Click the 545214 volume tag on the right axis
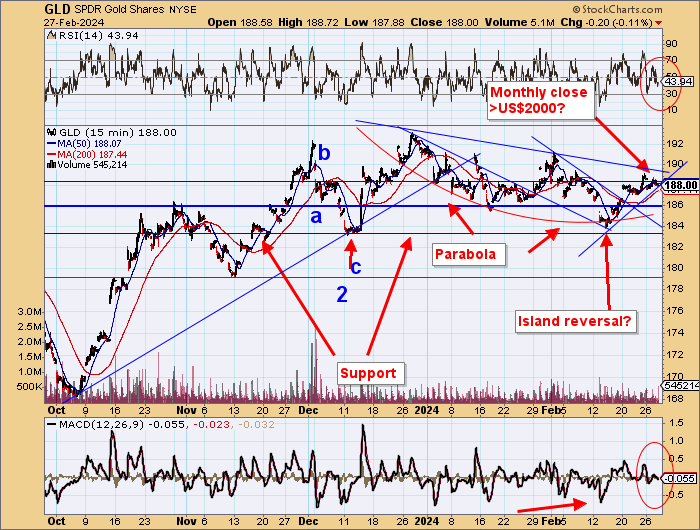 click(680, 385)
